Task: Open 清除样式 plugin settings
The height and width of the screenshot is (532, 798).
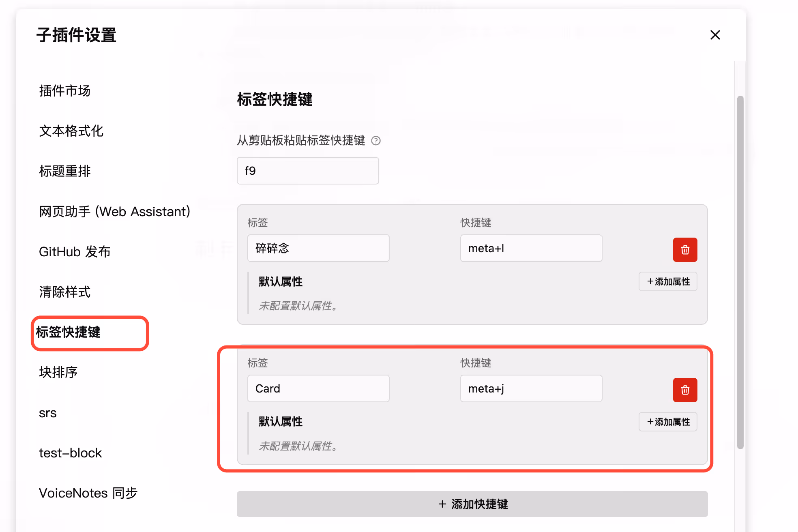Action: pyautogui.click(x=65, y=292)
